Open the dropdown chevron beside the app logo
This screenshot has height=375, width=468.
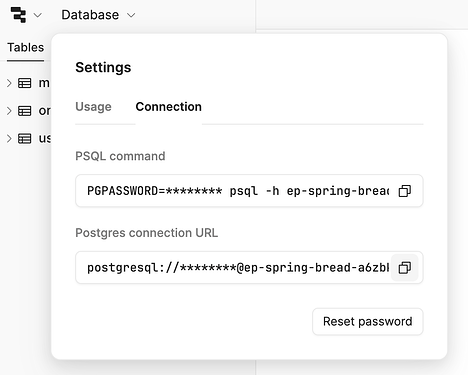click(38, 15)
